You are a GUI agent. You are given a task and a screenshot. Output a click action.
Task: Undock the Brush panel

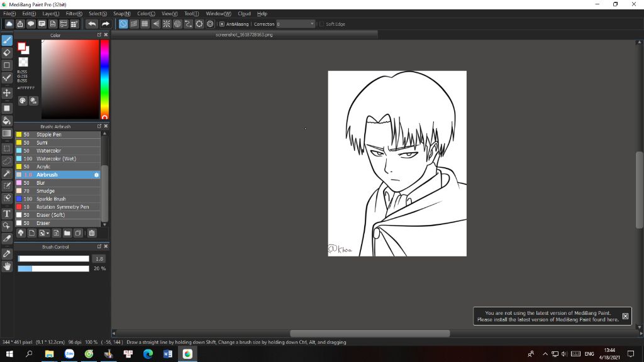99,126
